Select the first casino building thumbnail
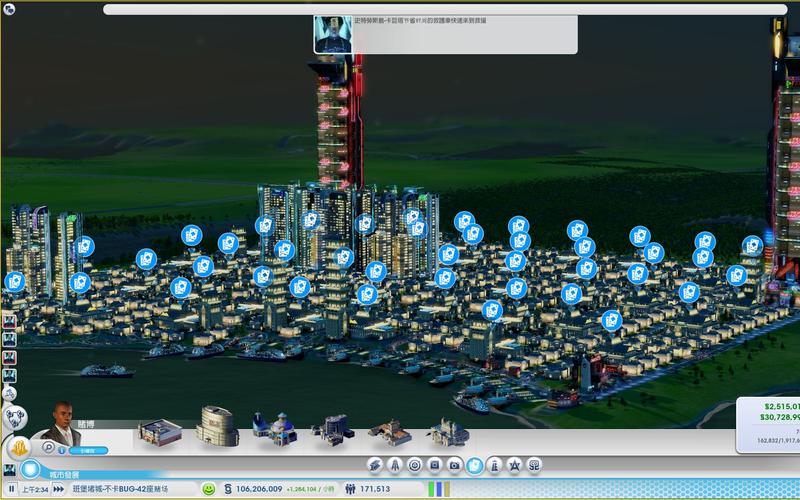 click(155, 432)
